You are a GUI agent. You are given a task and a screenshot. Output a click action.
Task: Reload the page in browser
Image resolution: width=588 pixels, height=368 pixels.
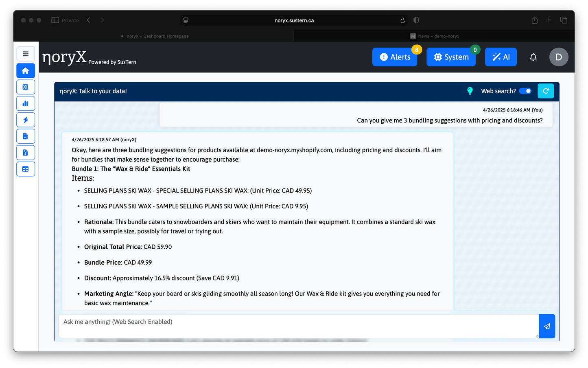tap(402, 20)
